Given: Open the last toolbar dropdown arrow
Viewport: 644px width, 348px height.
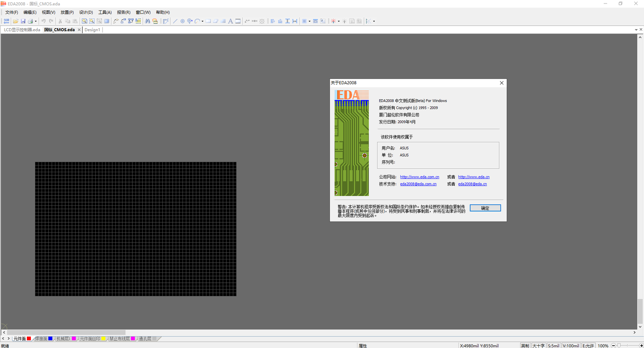Looking at the screenshot, I should pyautogui.click(x=374, y=21).
